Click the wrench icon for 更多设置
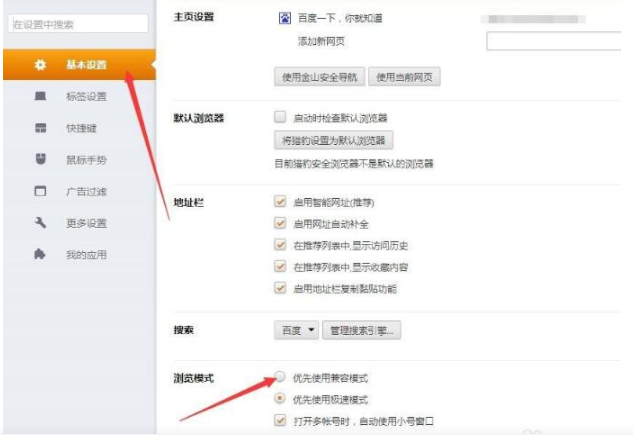The image size is (633, 435). (40, 223)
